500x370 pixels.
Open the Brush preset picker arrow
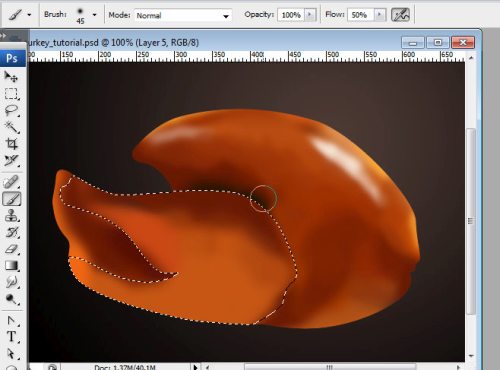(94, 15)
